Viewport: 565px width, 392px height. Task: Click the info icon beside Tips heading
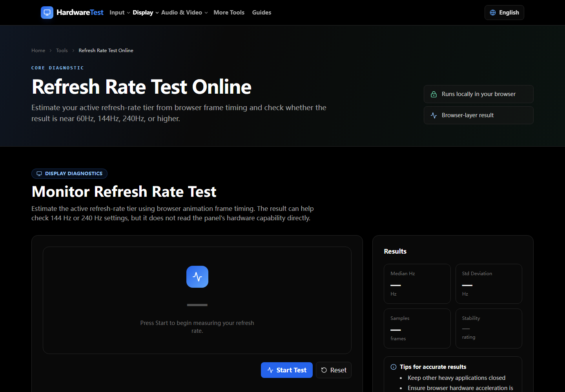coord(394,367)
